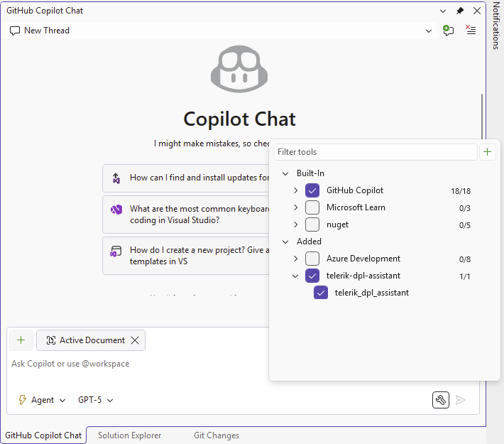Open the GPT-5 model dropdown
Image resolution: width=504 pixels, height=444 pixels.
click(x=95, y=400)
